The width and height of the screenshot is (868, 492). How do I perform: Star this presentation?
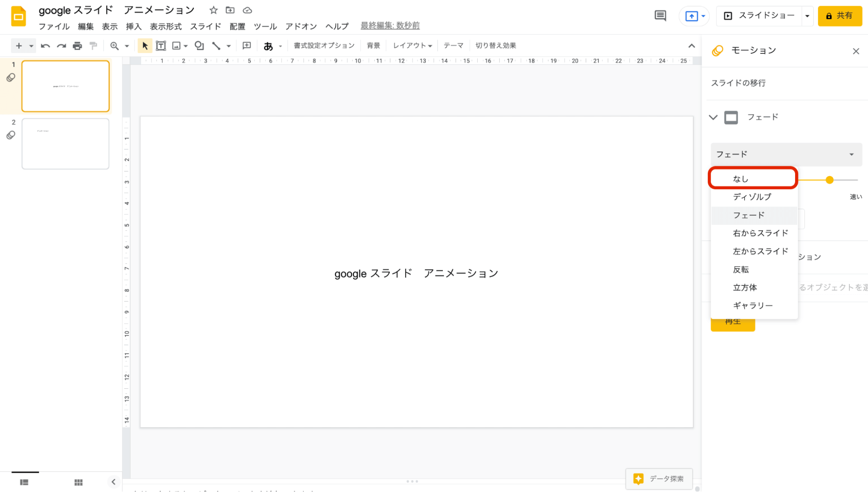tap(213, 10)
